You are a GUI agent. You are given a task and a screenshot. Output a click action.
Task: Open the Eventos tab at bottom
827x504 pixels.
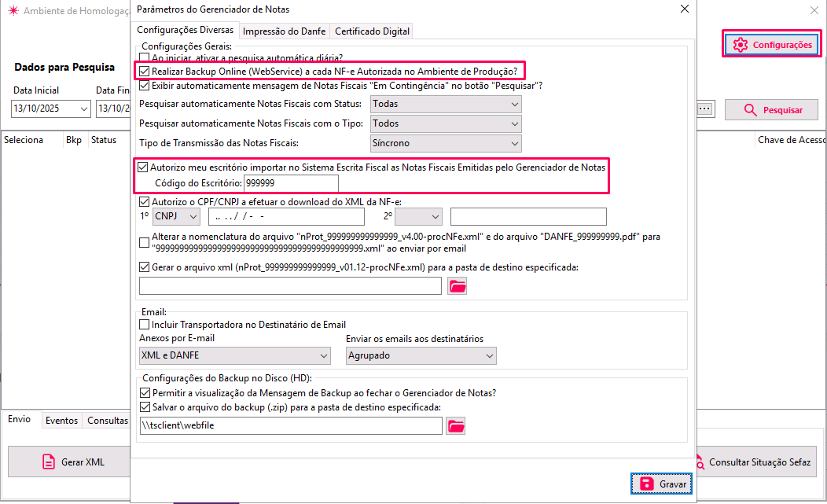coord(61,421)
